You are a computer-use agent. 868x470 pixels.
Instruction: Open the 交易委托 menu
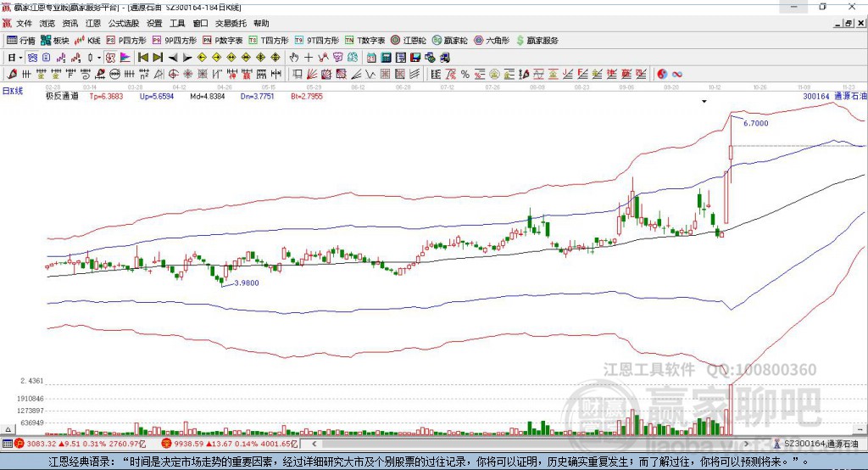point(231,23)
